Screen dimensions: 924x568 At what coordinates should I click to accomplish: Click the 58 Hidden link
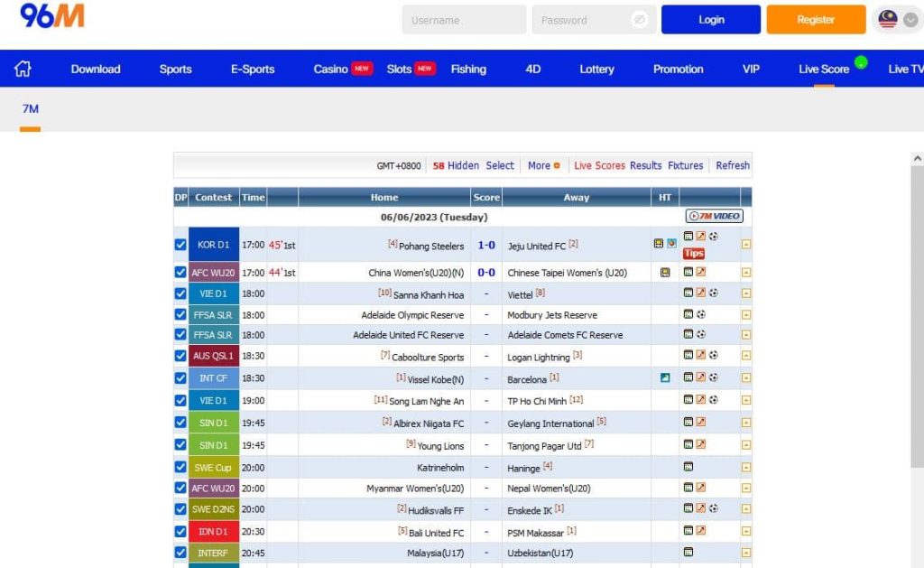pos(456,166)
